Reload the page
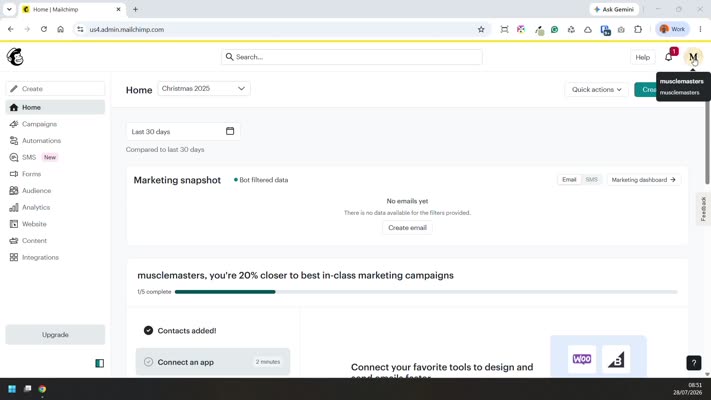Screen dimensions: 711x400 point(44,29)
